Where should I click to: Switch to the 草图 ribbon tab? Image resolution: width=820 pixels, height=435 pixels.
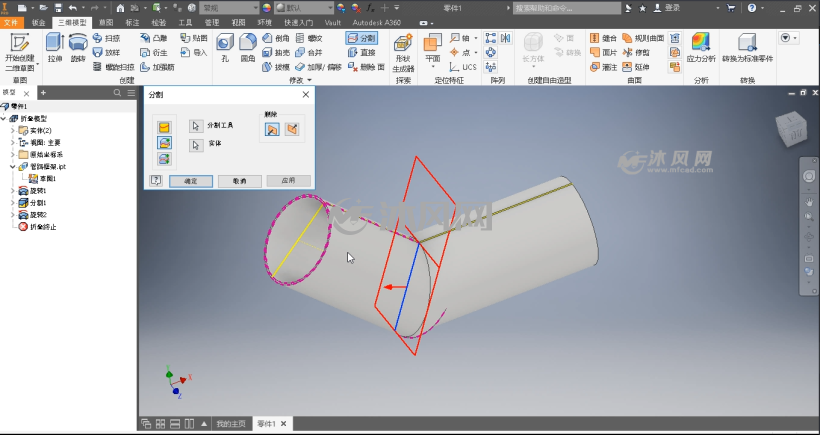coord(106,22)
